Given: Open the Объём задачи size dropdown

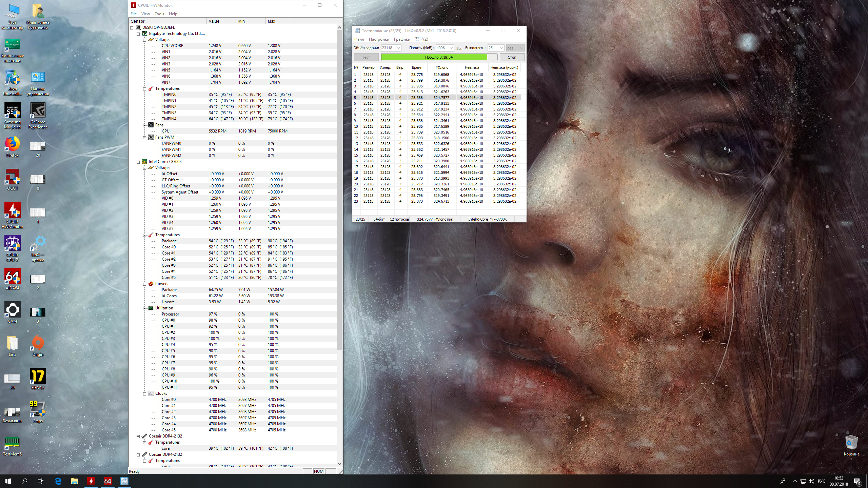Looking at the screenshot, I should pos(398,48).
